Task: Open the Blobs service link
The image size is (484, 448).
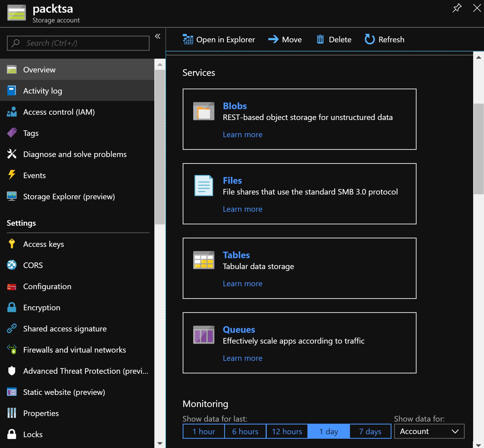Action: [235, 106]
